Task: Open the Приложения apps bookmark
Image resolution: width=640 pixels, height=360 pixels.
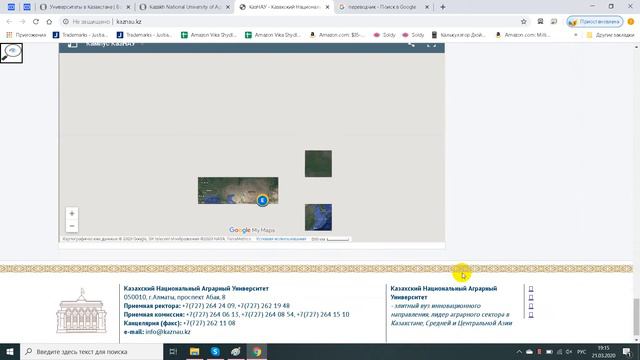Action: pos(26,35)
